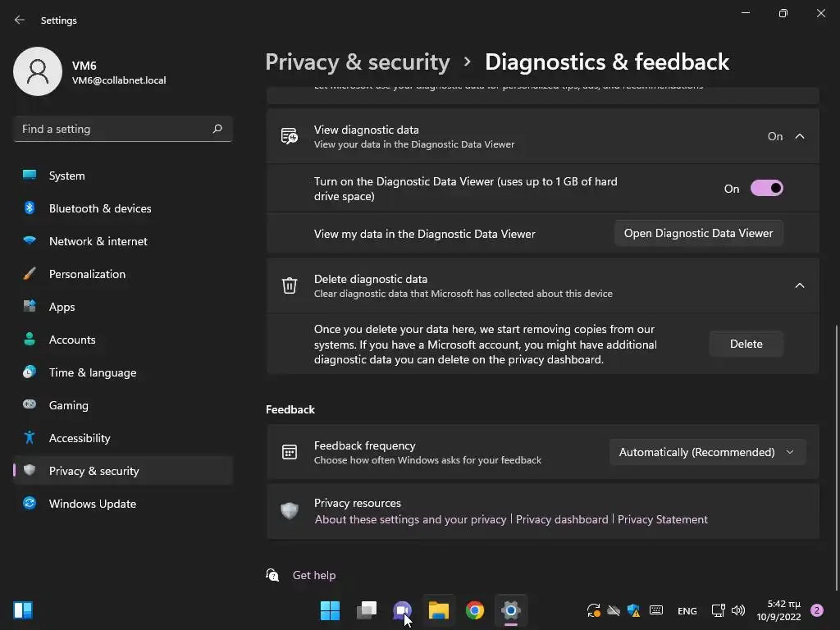Viewport: 840px width, 630px height.
Task: Click the Accessibility figure icon
Action: pos(30,438)
